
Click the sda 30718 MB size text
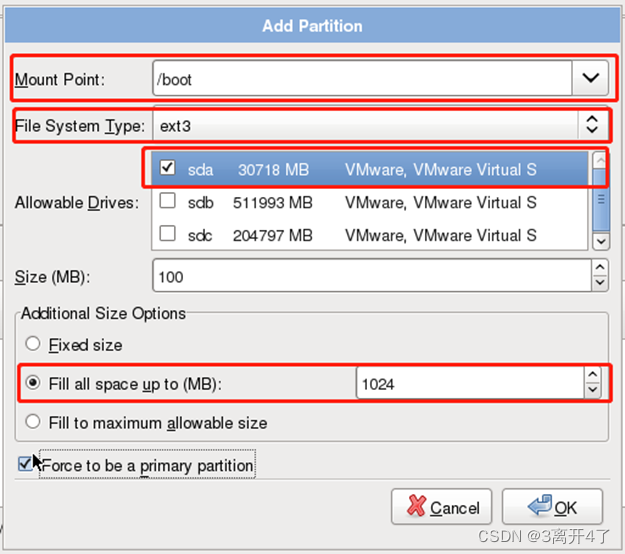click(273, 170)
